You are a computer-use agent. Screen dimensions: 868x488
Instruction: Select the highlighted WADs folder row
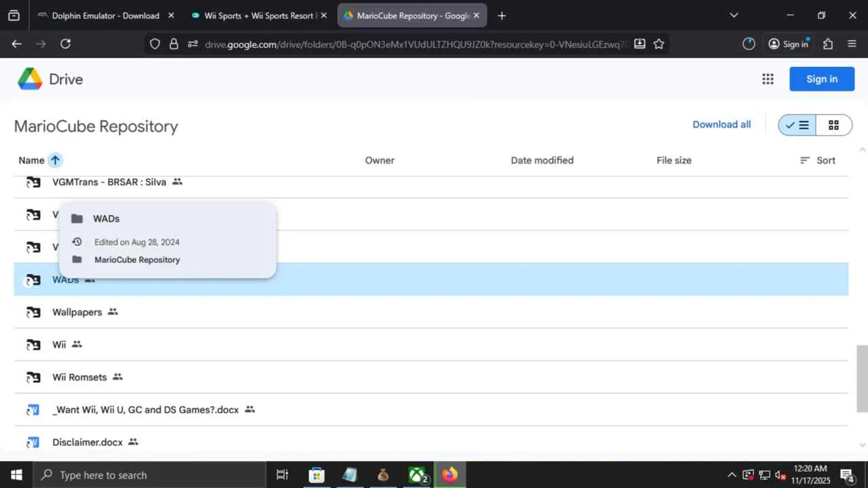[x=431, y=279]
